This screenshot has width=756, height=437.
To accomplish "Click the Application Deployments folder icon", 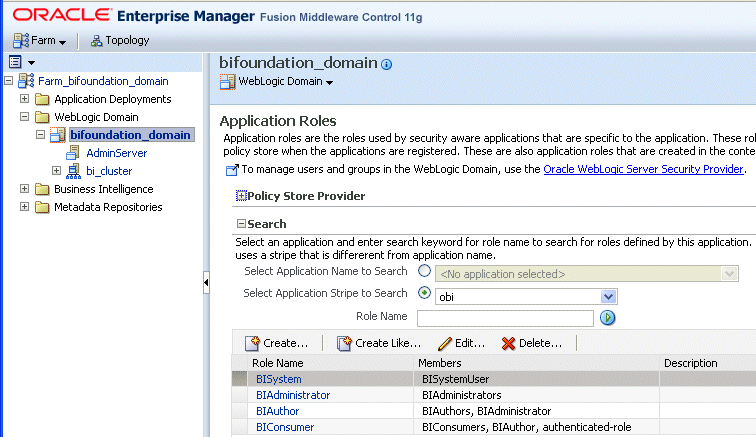I will (42, 99).
